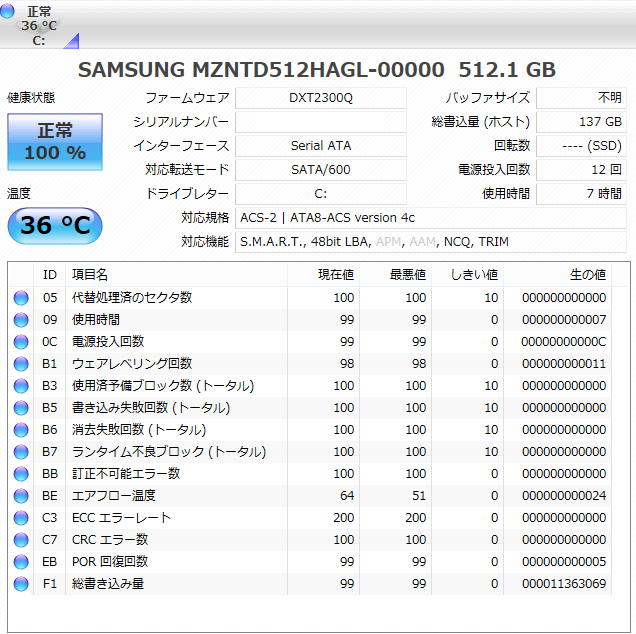636x634 pixels.
Task: Click the rotation rate value ---- (SSD)
Action: point(581,146)
